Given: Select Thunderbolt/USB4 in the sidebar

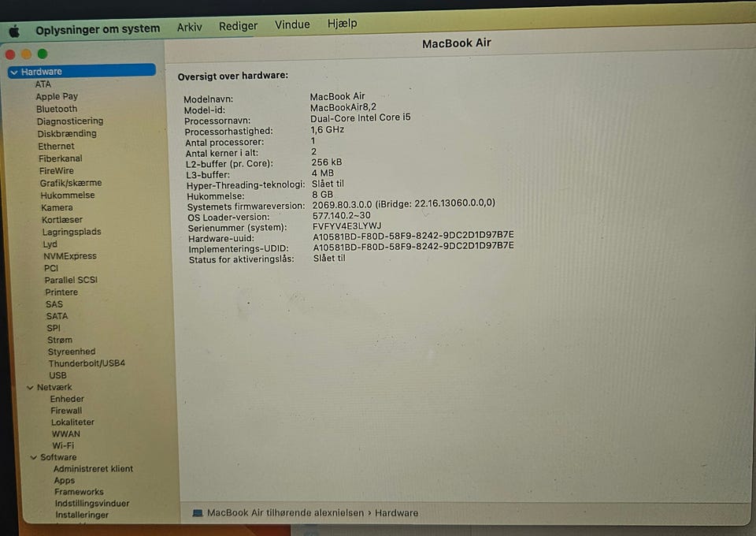Looking at the screenshot, I should (87, 363).
